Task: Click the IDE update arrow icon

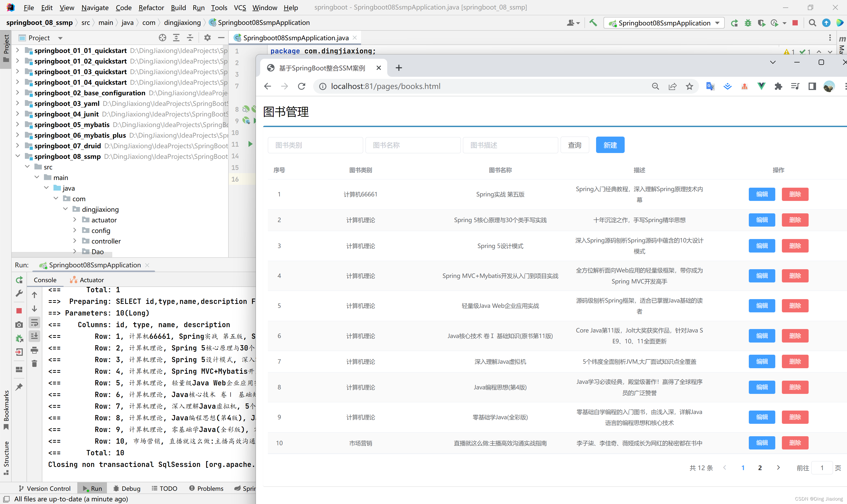Action: (x=826, y=23)
